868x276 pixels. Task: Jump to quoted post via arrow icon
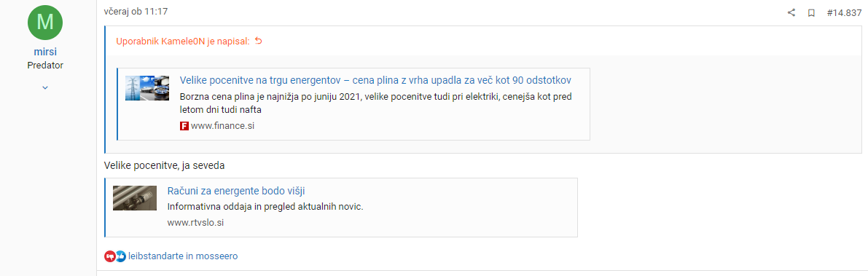tap(258, 41)
